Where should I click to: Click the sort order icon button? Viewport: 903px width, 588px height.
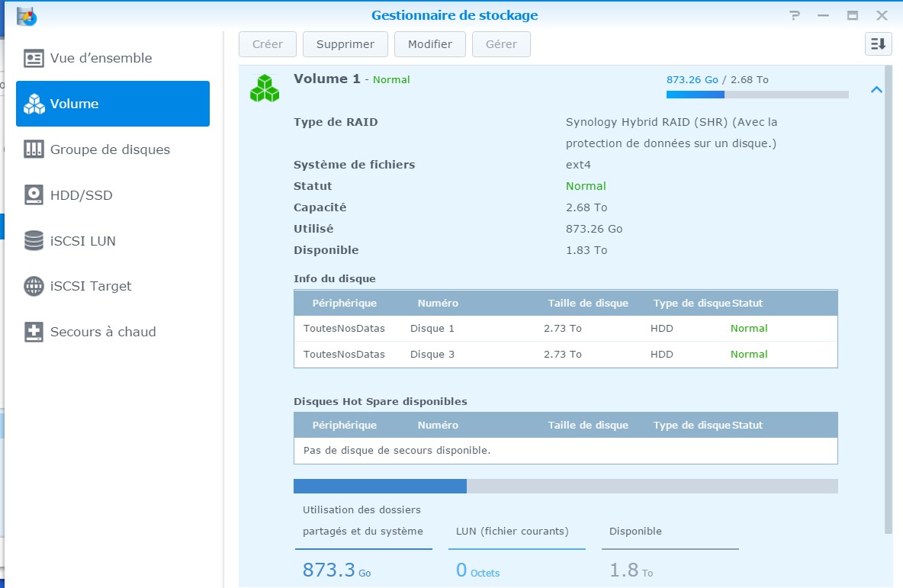point(879,44)
